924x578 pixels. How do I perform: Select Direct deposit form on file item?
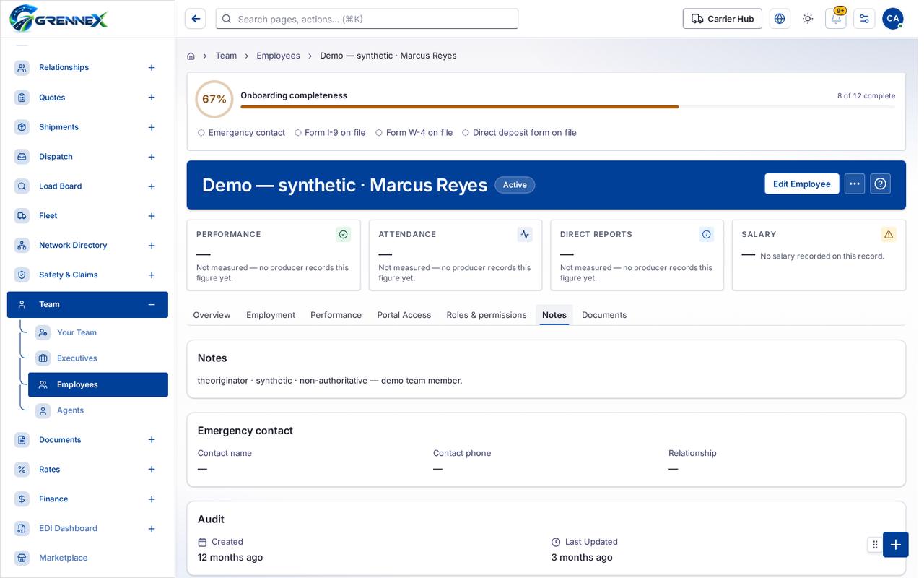520,133
